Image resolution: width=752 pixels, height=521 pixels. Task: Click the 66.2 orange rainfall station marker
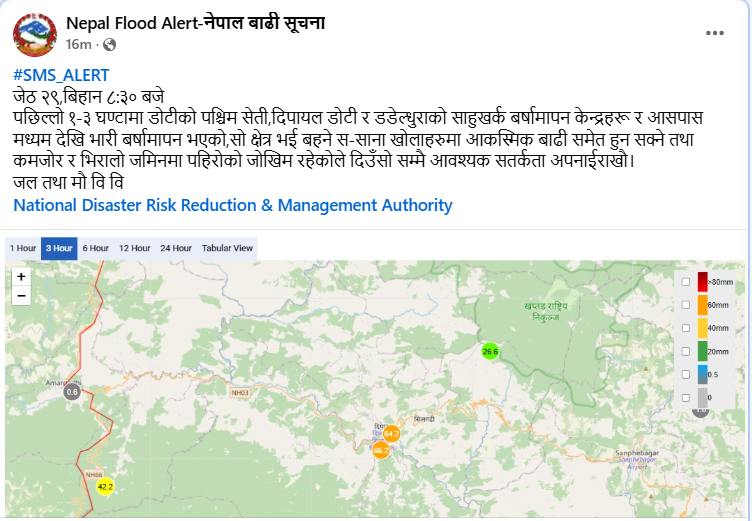381,450
